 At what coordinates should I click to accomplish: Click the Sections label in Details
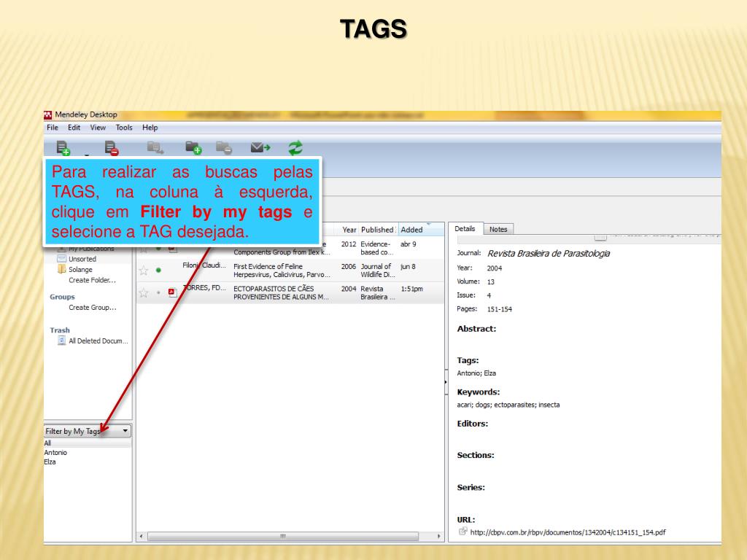[476, 455]
